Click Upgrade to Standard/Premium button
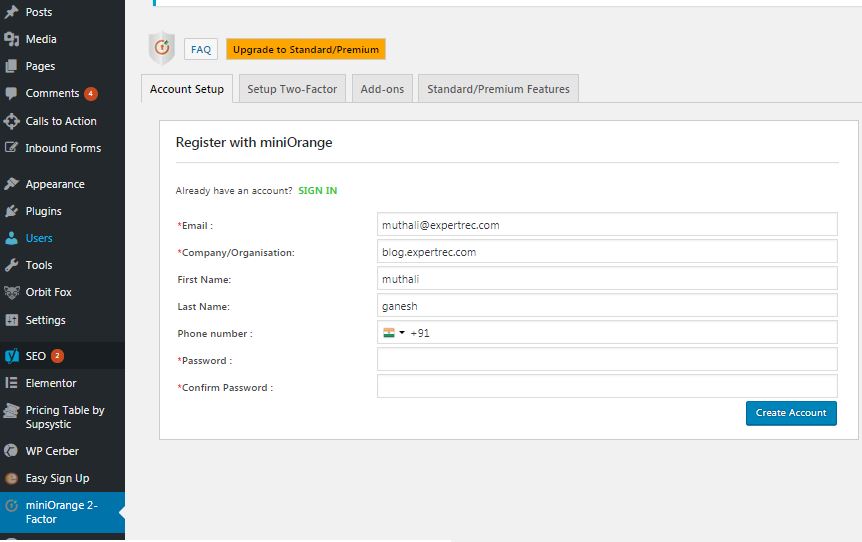 tap(306, 49)
